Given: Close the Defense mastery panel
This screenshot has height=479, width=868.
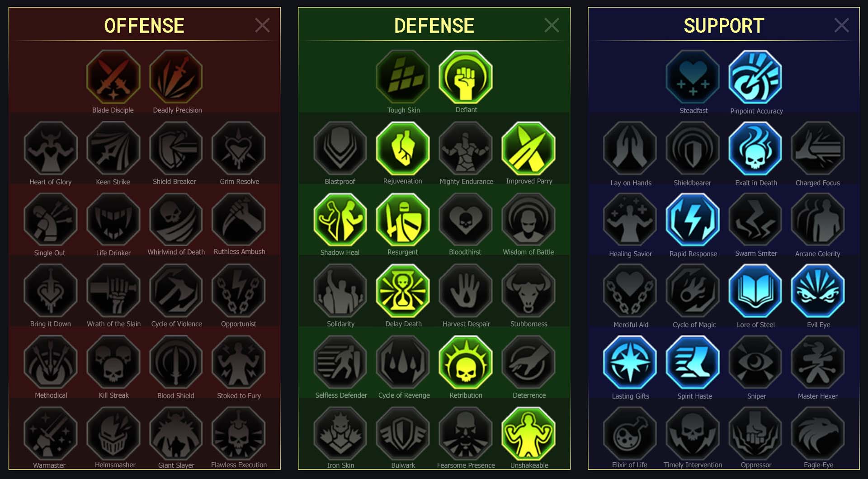Looking at the screenshot, I should pos(552,25).
